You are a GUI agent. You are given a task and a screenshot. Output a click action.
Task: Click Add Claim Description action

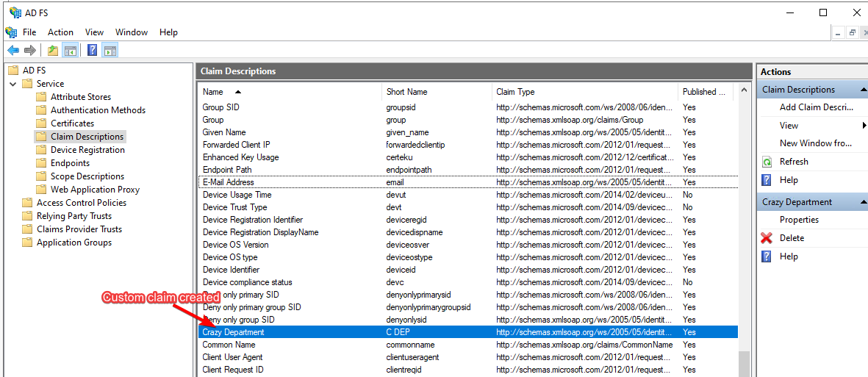pyautogui.click(x=815, y=107)
